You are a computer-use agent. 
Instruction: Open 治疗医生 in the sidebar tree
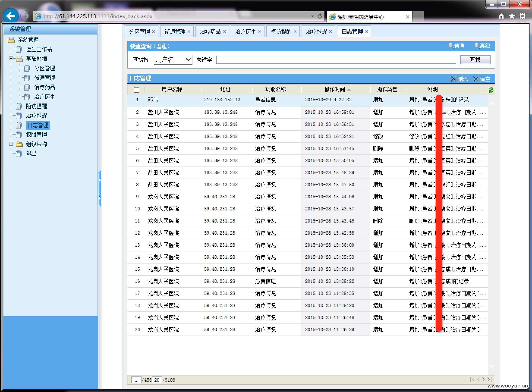[45, 97]
